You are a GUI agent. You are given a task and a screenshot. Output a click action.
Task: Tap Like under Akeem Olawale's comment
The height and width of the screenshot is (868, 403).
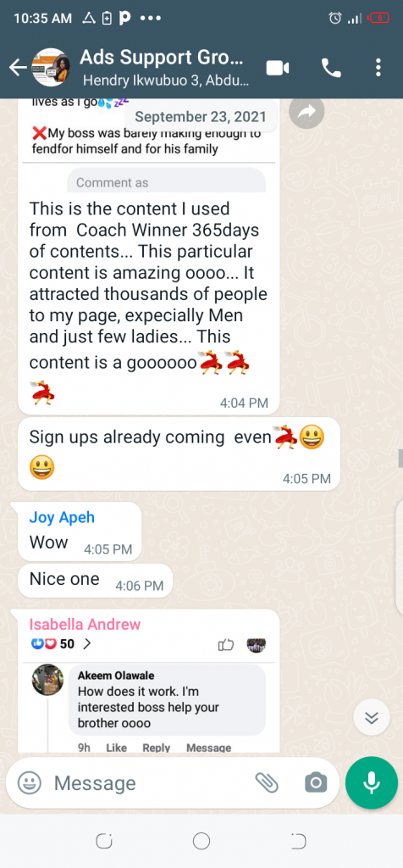coord(116,748)
